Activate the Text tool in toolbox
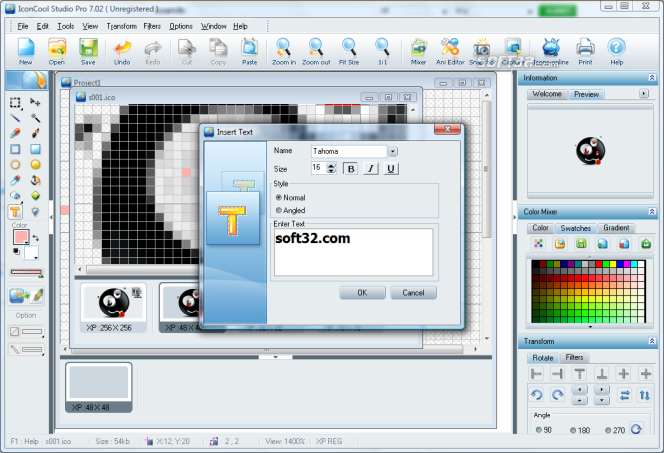 pos(15,211)
